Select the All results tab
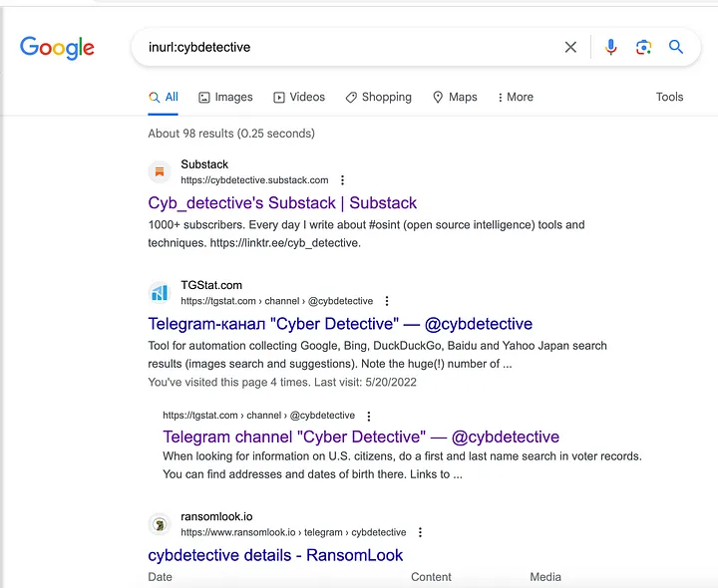 (x=164, y=97)
